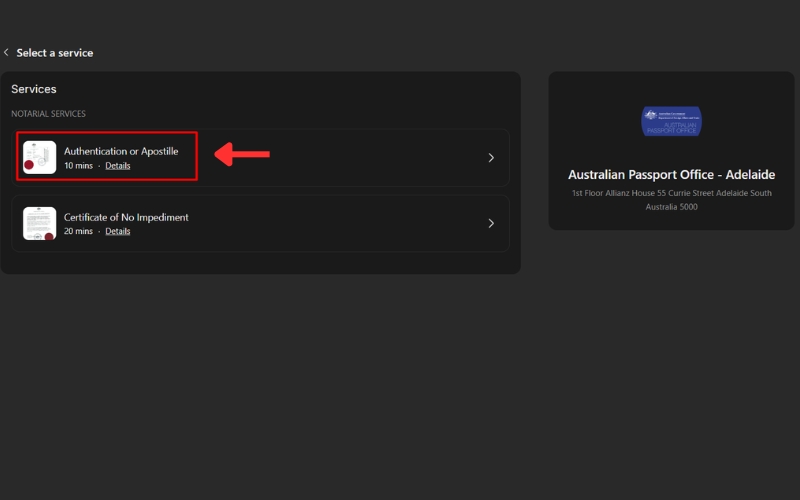The image size is (800, 500).
Task: Click the back arrow beside Select a service
Action: (6, 53)
